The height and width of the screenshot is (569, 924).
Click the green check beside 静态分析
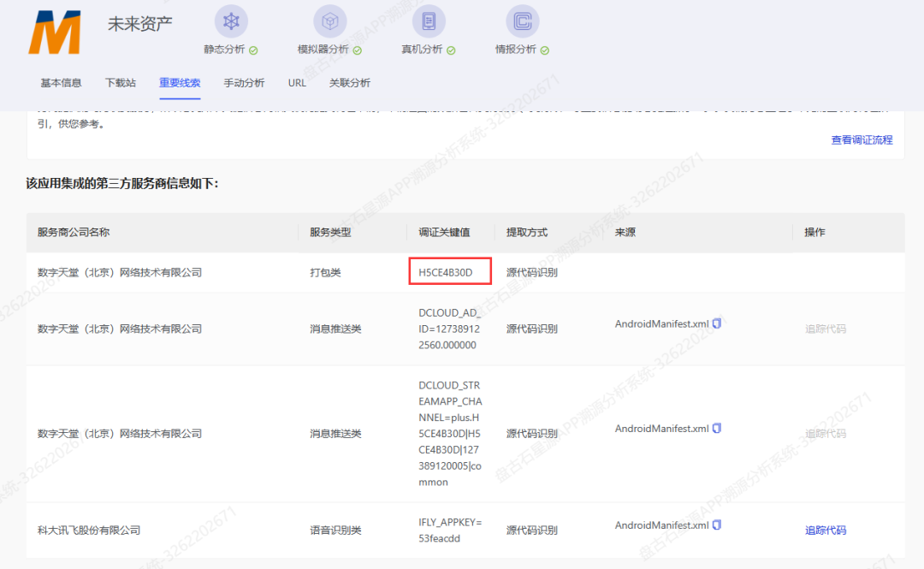pos(253,50)
